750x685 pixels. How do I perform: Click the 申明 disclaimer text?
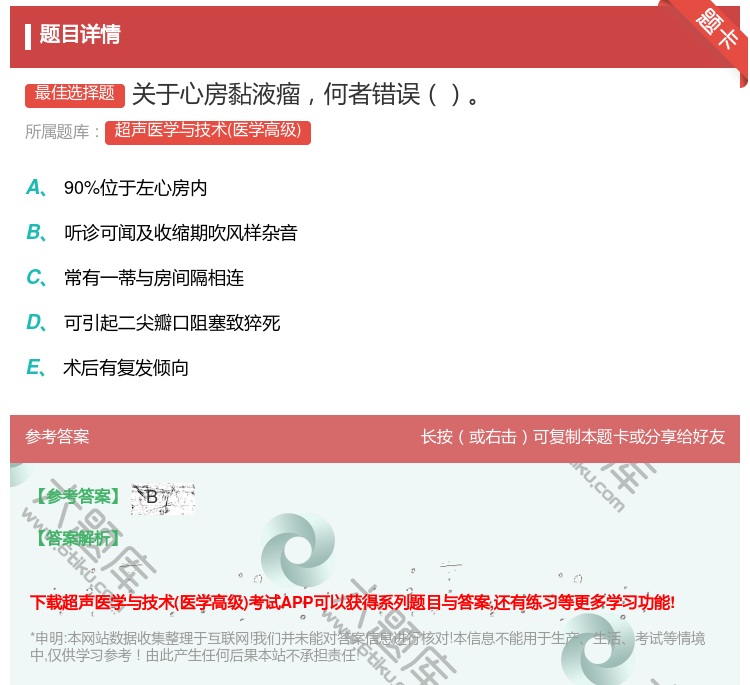(367, 646)
